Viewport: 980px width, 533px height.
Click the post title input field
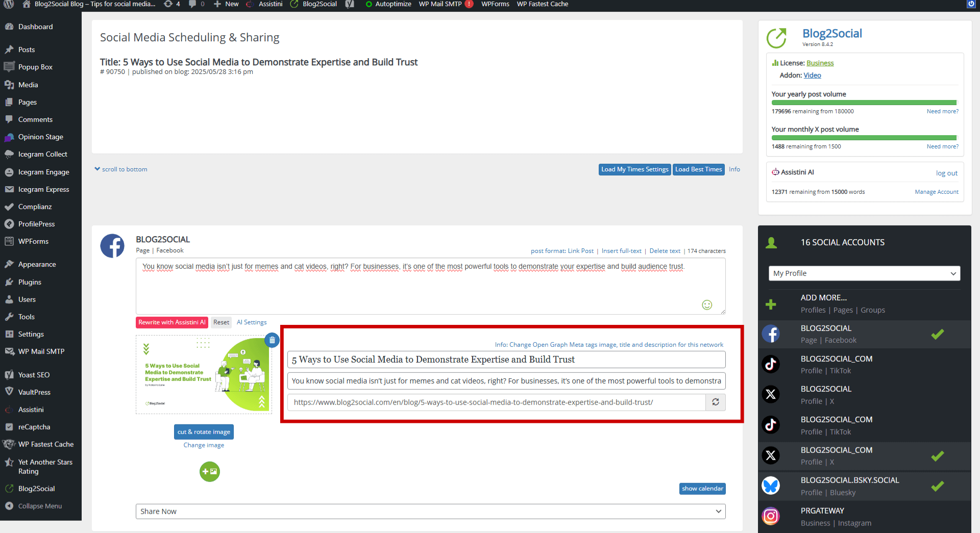click(x=506, y=360)
